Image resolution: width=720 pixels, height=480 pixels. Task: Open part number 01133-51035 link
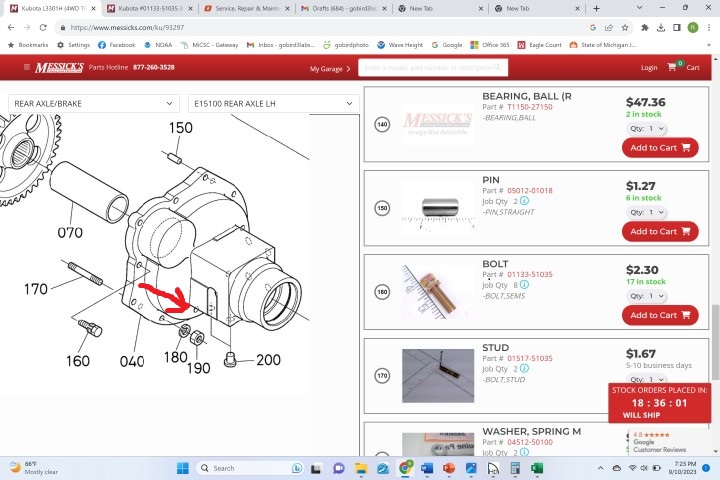(529, 274)
